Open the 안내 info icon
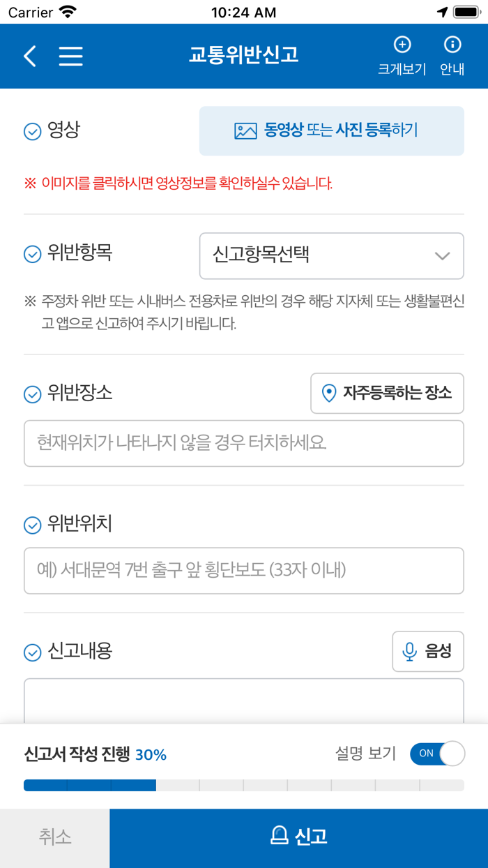 (x=452, y=45)
